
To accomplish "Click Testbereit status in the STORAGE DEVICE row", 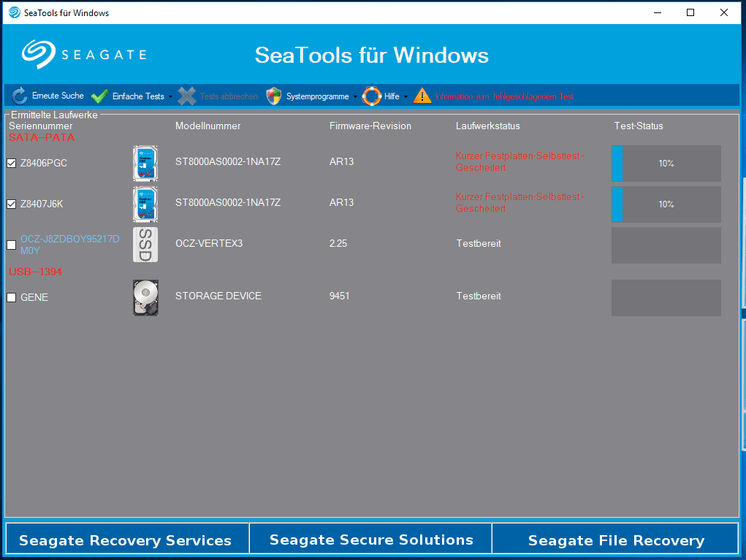I will click(479, 296).
